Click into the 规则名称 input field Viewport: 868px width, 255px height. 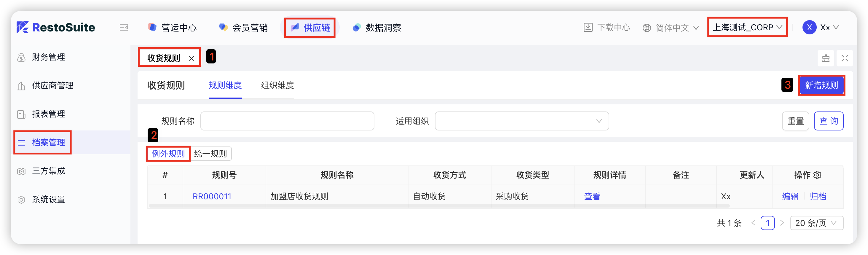[x=287, y=121]
